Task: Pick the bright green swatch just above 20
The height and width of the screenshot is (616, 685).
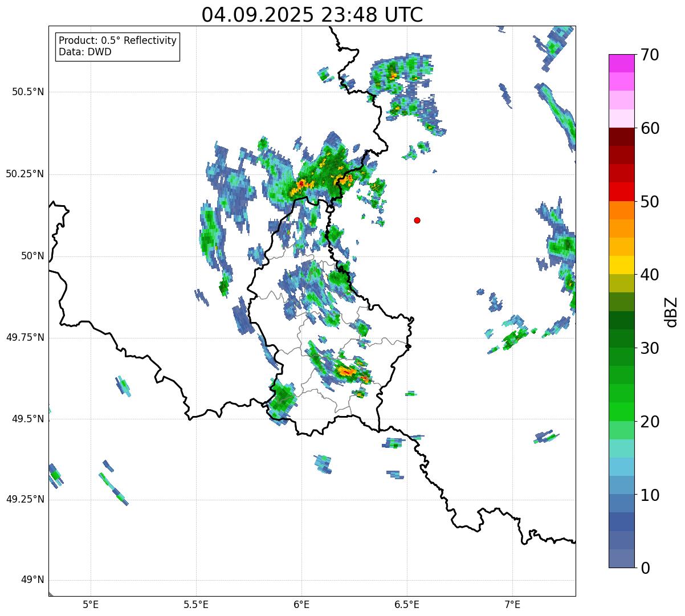Action: coord(622,412)
